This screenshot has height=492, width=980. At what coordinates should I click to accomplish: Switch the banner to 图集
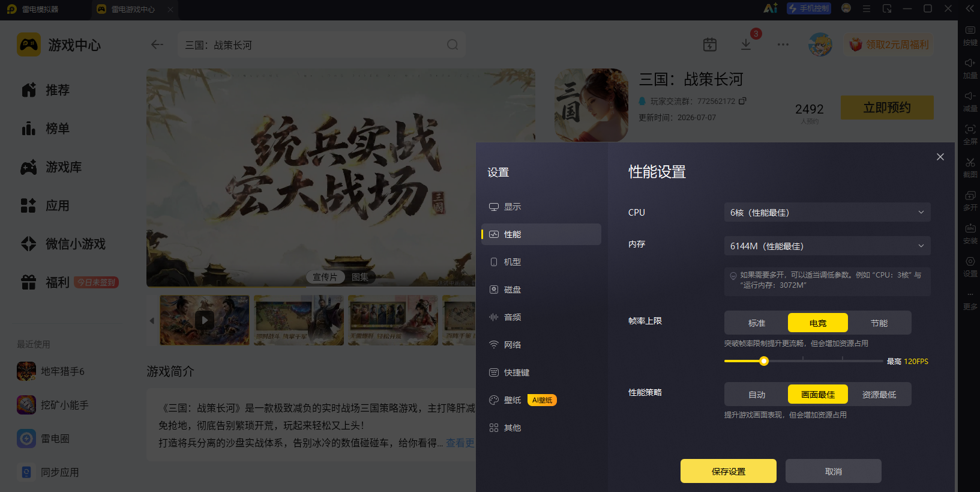[x=360, y=277]
